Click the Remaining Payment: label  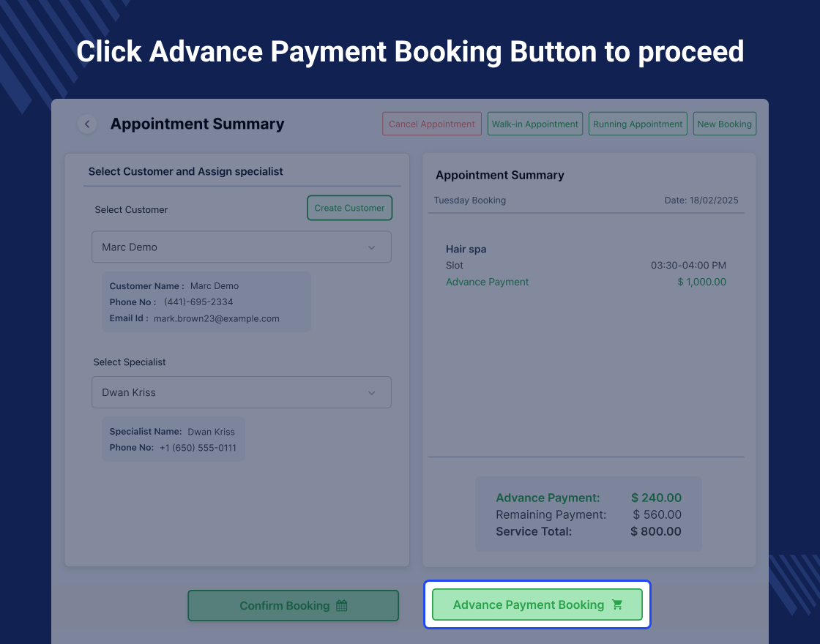(x=551, y=514)
